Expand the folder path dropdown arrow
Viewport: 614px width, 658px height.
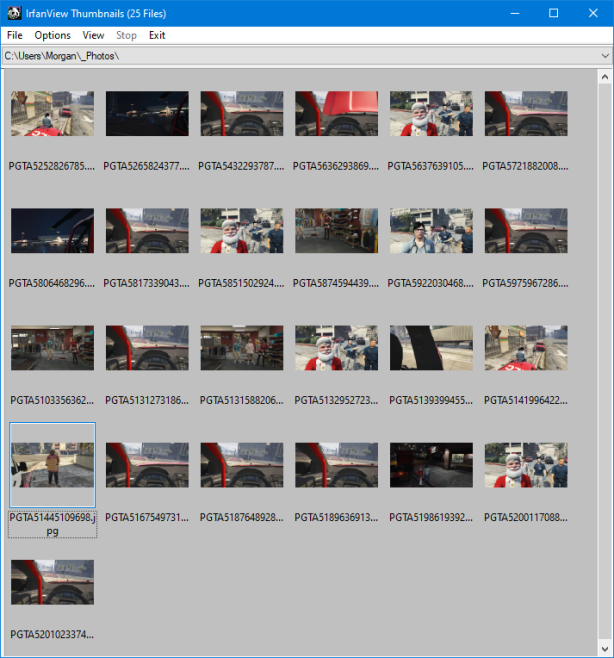tap(605, 56)
